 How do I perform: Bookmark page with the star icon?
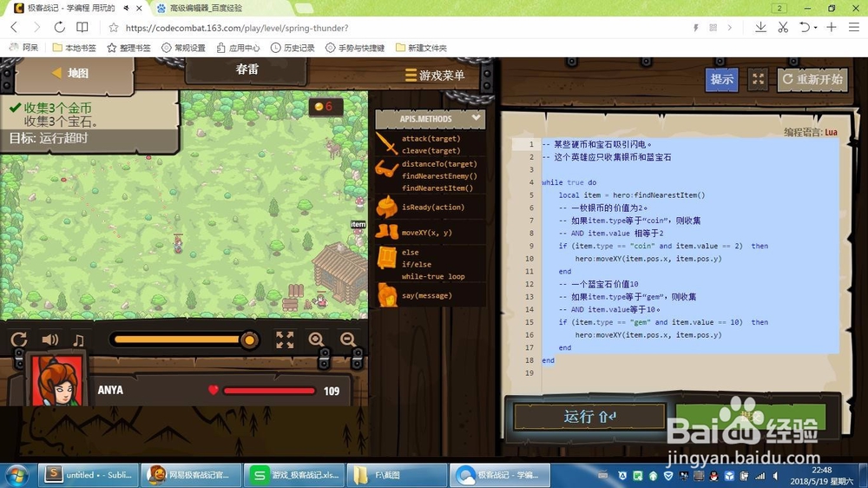pyautogui.click(x=114, y=28)
